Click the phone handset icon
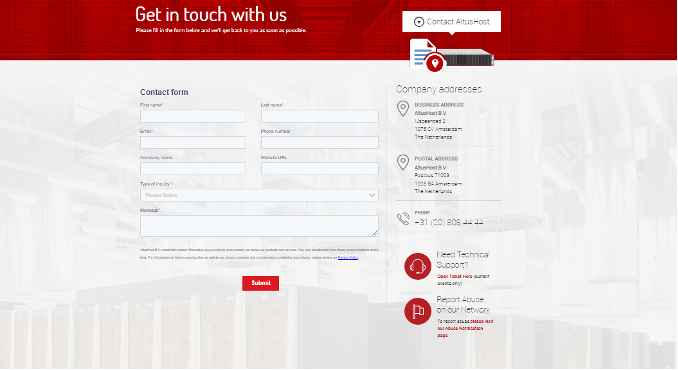Screen dimensions: 678x370 [x=403, y=219]
